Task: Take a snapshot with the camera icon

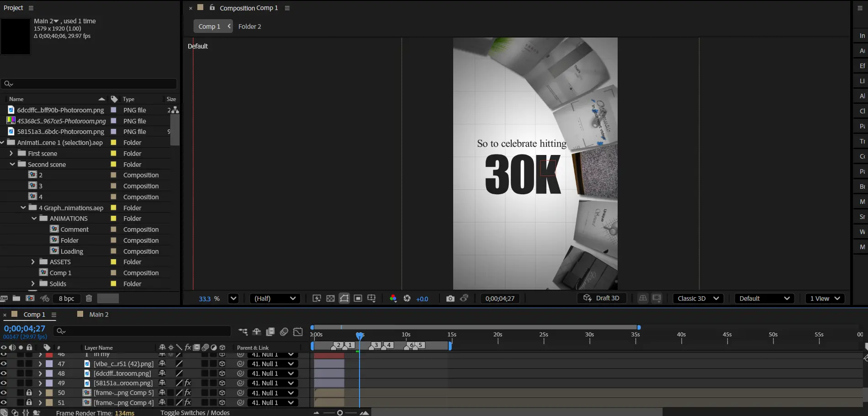Action: pos(450,299)
